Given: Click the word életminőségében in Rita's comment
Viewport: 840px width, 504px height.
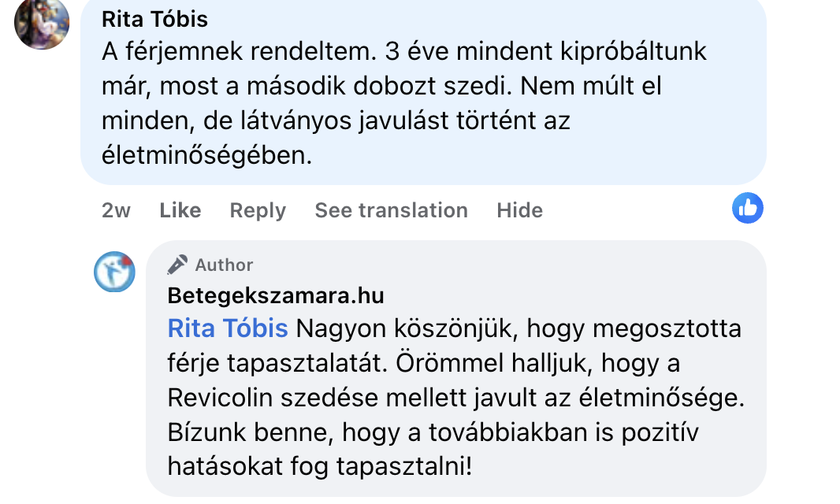Looking at the screenshot, I should pyautogui.click(x=207, y=155).
